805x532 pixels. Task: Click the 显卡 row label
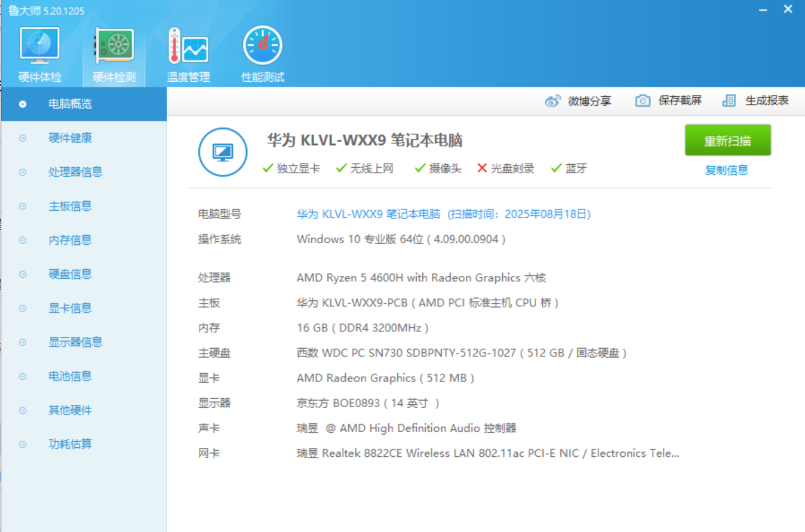click(x=209, y=378)
